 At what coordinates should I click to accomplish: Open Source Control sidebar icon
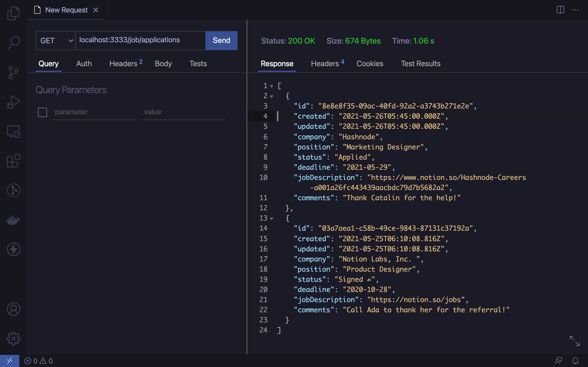pyautogui.click(x=13, y=72)
